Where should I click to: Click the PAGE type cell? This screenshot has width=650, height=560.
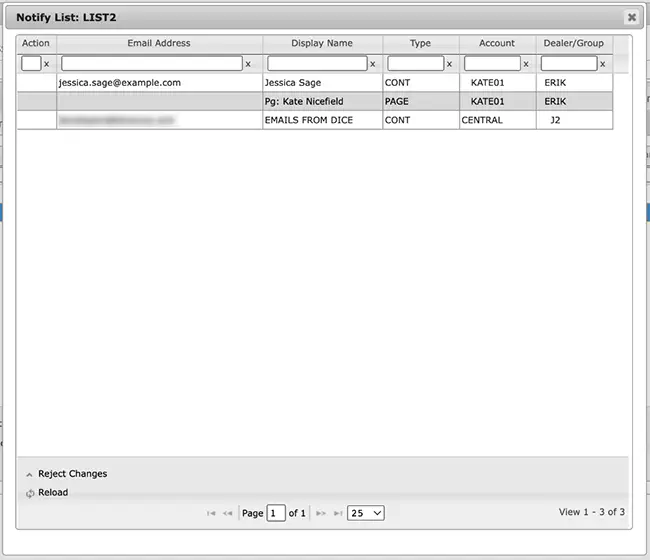pos(421,102)
